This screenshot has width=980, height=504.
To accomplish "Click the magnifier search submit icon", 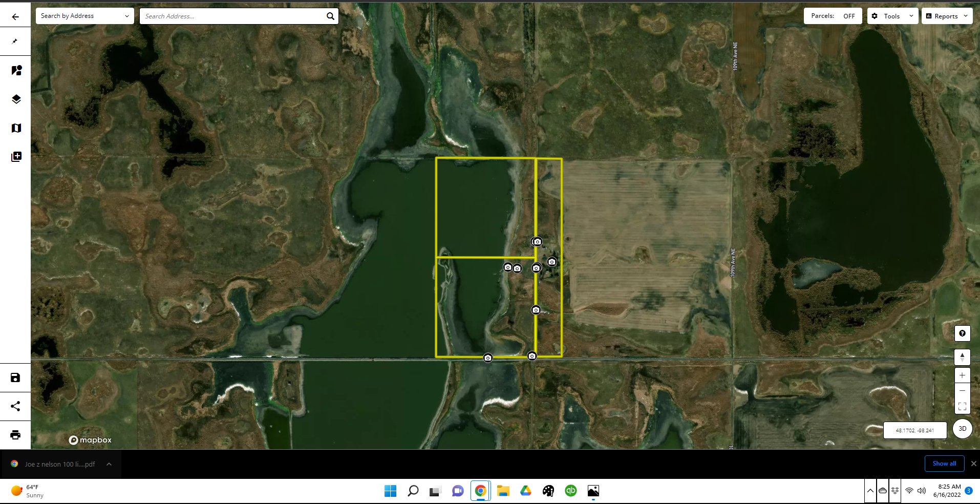I will (x=331, y=16).
